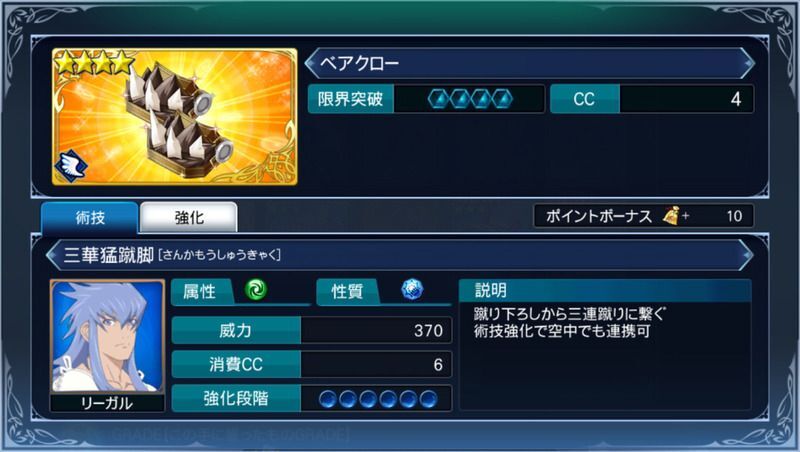Tap the gold stars rarity indicator
Viewport: 800px width, 452px height.
tap(94, 62)
